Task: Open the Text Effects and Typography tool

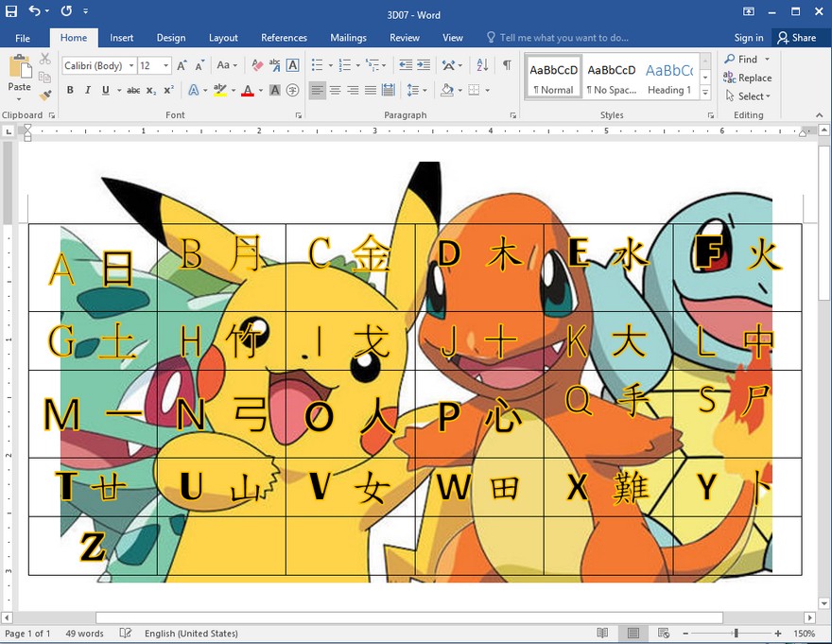Action: click(x=194, y=90)
